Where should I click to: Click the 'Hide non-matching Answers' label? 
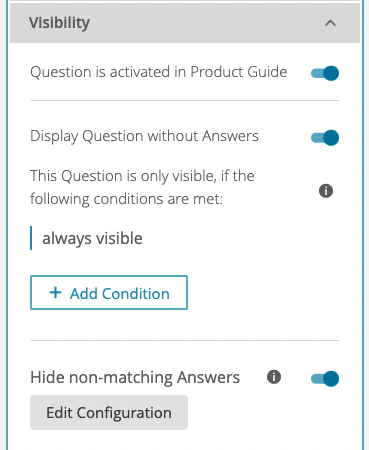pyautogui.click(x=135, y=377)
